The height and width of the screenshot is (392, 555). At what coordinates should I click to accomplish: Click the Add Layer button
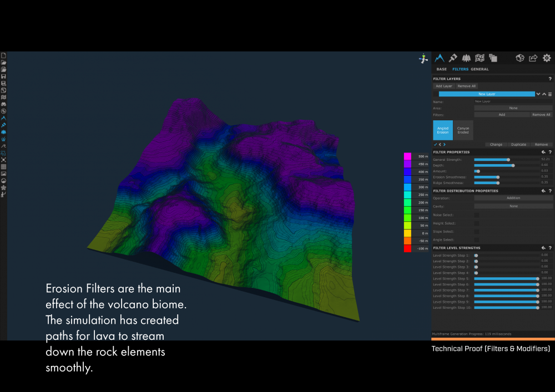pyautogui.click(x=444, y=86)
